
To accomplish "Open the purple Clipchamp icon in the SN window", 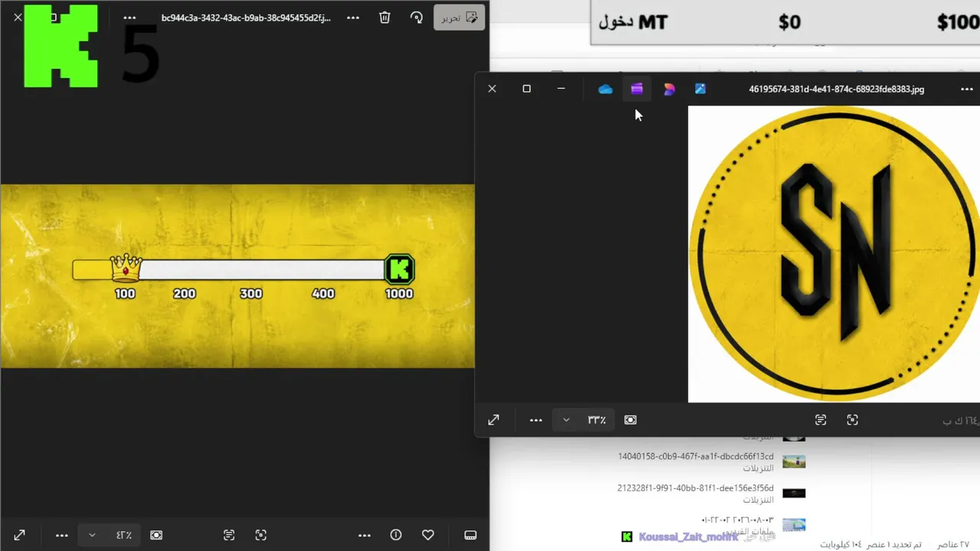I will point(637,89).
